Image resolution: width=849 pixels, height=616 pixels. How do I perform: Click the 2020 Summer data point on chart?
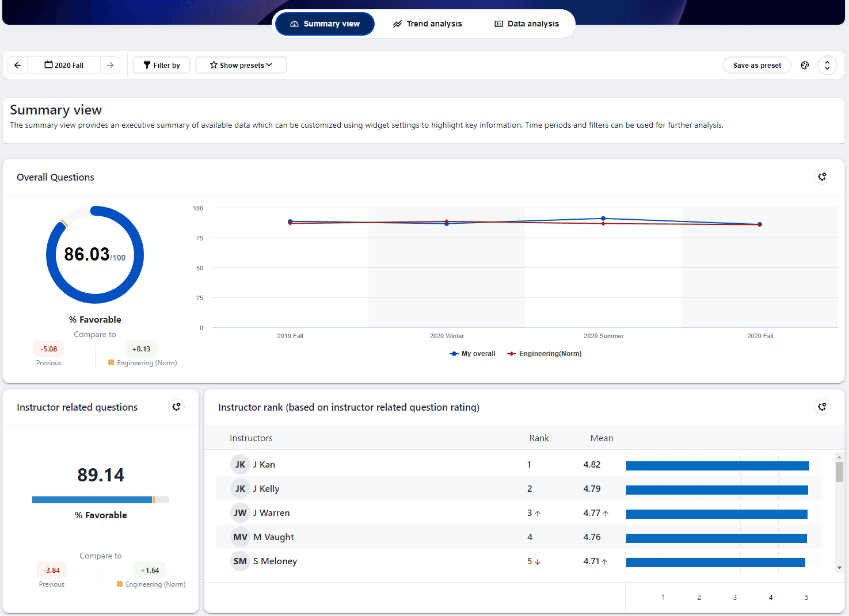(603, 219)
